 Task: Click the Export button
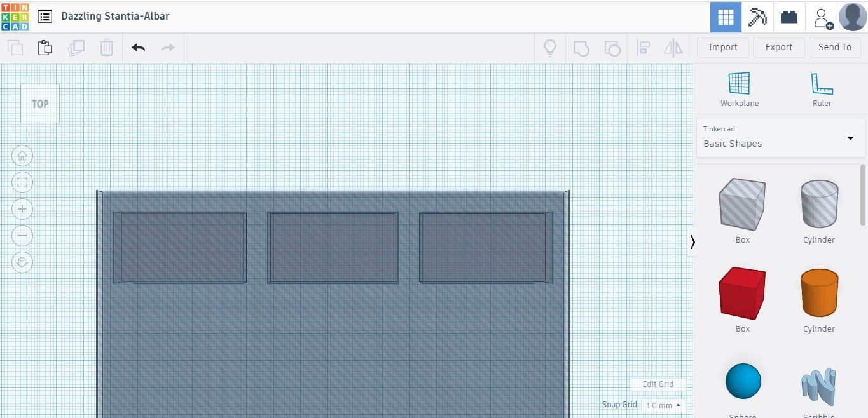pos(779,47)
